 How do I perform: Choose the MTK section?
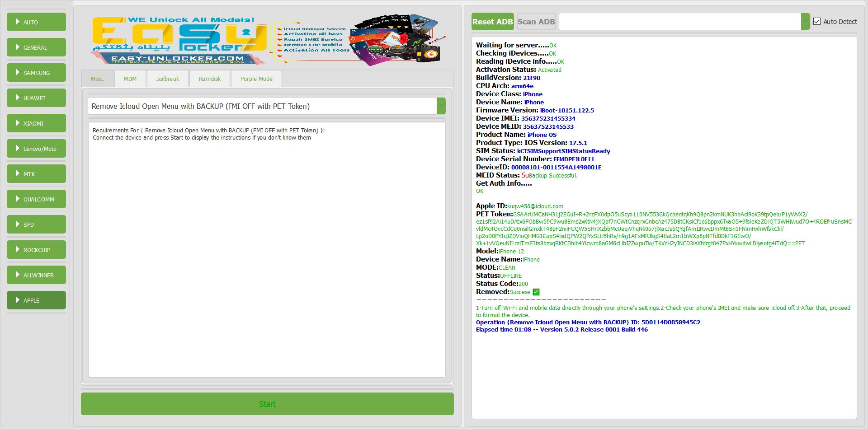36,173
